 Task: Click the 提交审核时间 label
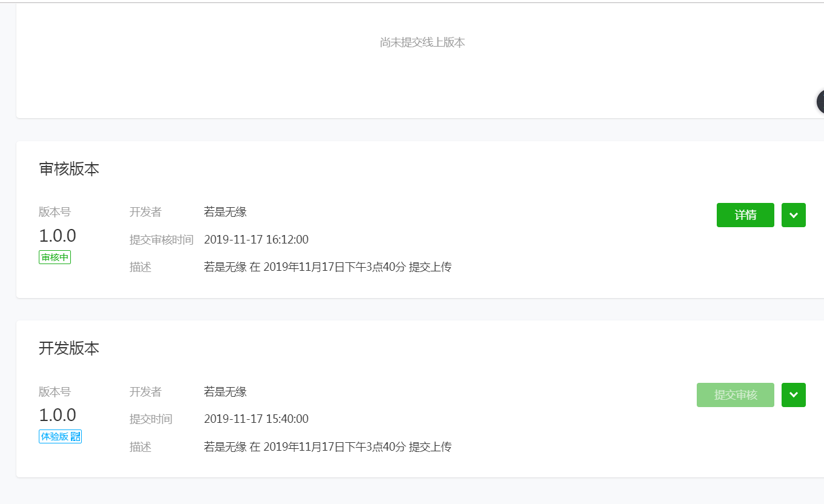(x=161, y=240)
